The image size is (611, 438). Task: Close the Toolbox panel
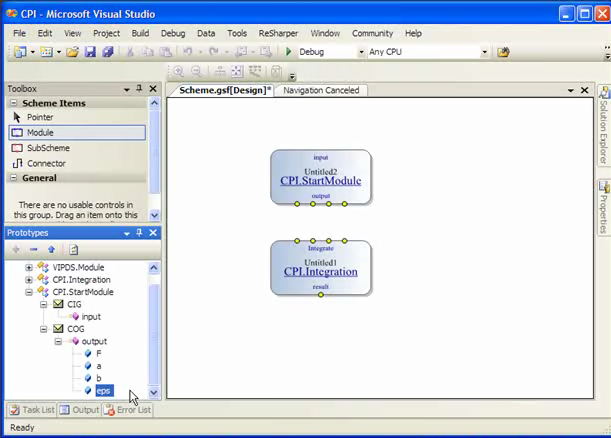pyautogui.click(x=153, y=88)
